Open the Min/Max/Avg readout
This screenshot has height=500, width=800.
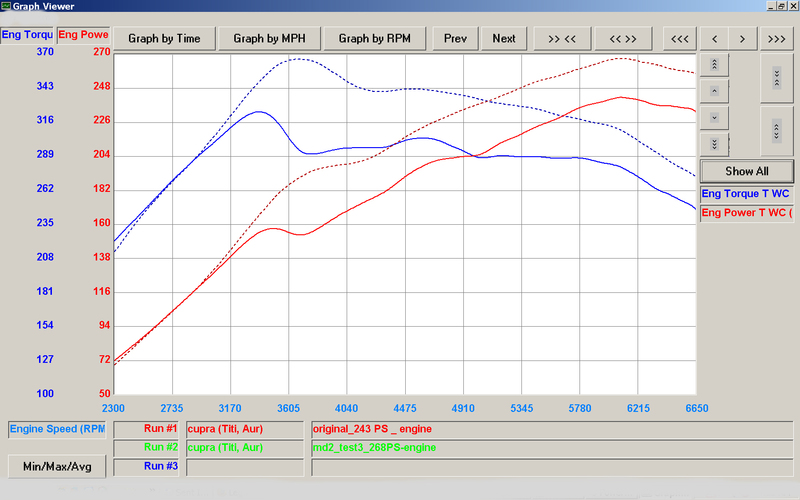coord(57,466)
